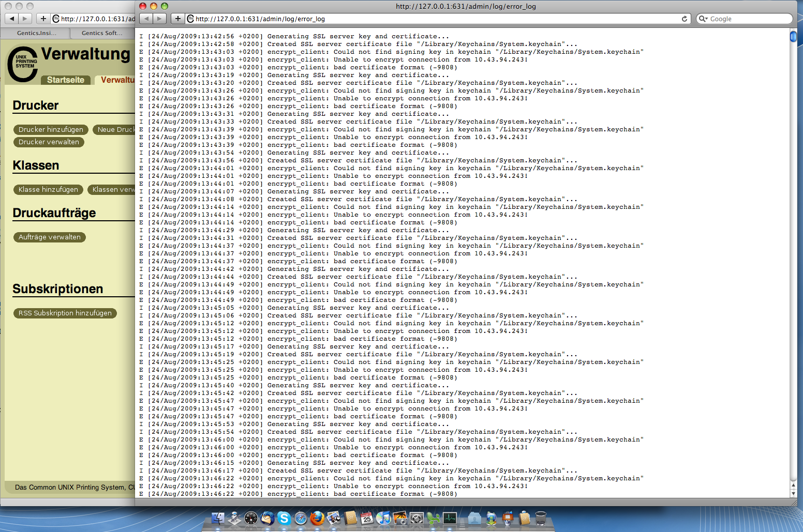
Task: Click the Drucker heading in CUPS window
Action: pos(36,105)
